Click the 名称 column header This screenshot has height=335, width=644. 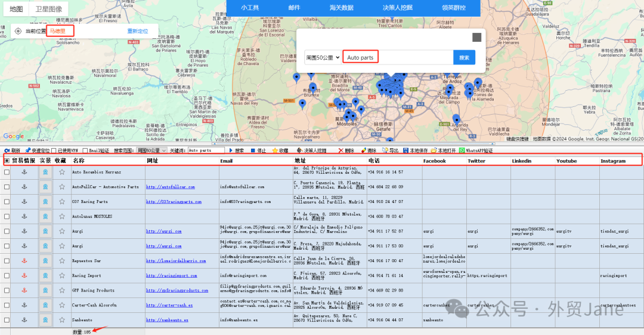click(79, 161)
